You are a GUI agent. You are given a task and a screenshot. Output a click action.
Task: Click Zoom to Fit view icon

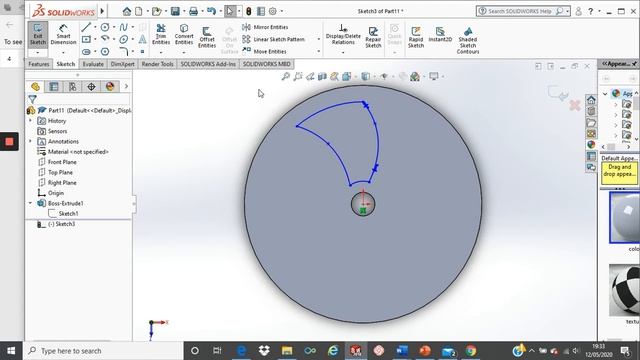click(x=285, y=76)
